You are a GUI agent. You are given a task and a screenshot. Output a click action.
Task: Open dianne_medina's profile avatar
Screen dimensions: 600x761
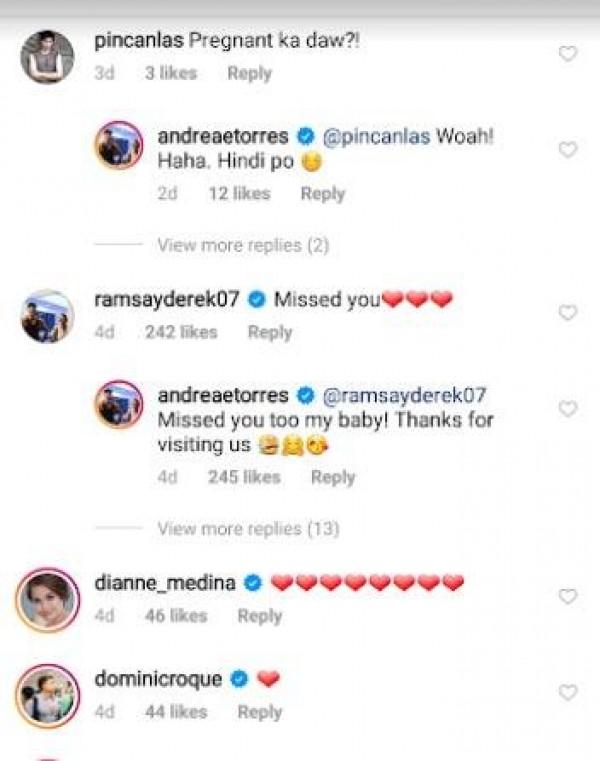(47, 600)
